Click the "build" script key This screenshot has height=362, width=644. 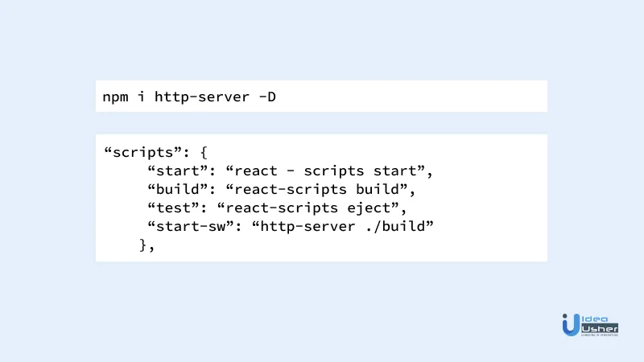(x=178, y=189)
